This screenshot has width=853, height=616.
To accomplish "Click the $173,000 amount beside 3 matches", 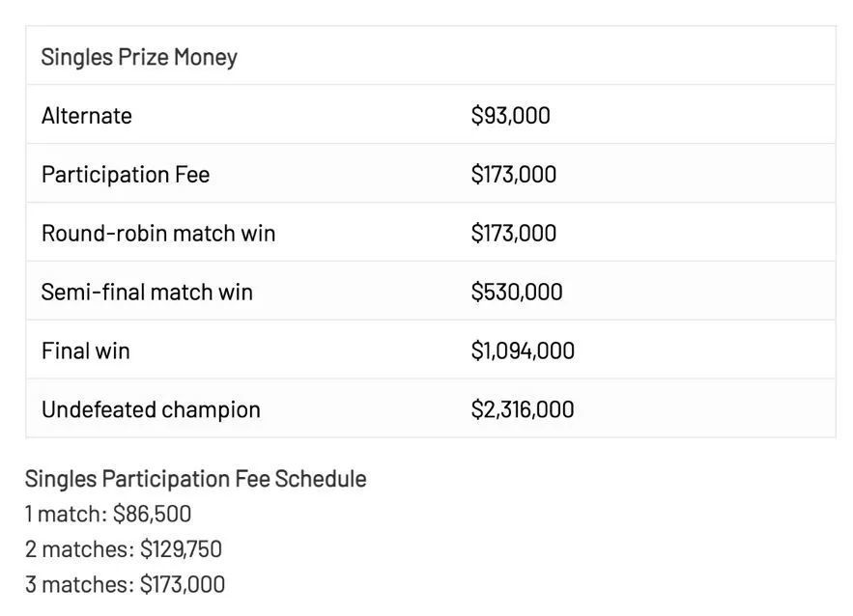I will (x=183, y=584).
